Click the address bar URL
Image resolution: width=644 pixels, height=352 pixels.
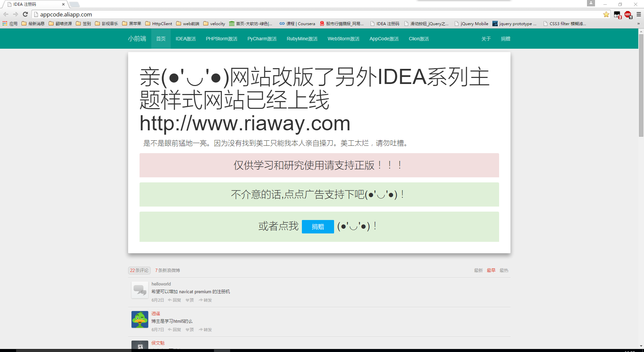point(66,14)
